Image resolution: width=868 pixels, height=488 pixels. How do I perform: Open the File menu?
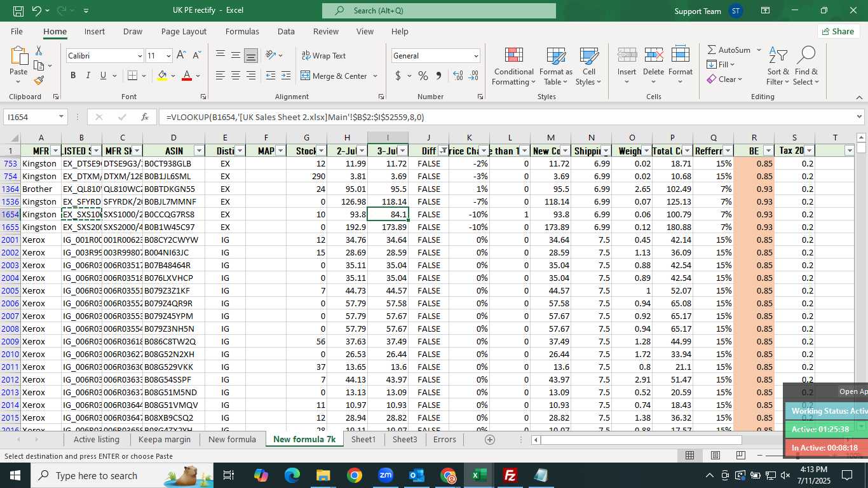(x=17, y=31)
